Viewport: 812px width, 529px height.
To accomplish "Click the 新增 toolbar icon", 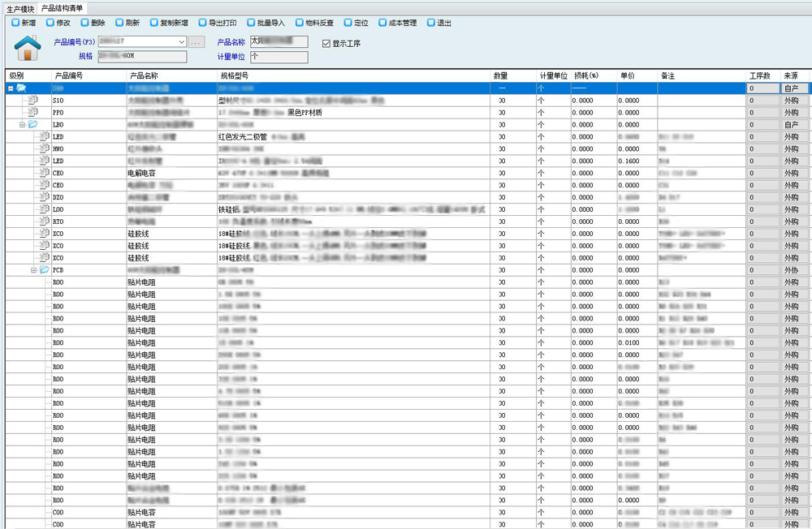I will (x=15, y=23).
